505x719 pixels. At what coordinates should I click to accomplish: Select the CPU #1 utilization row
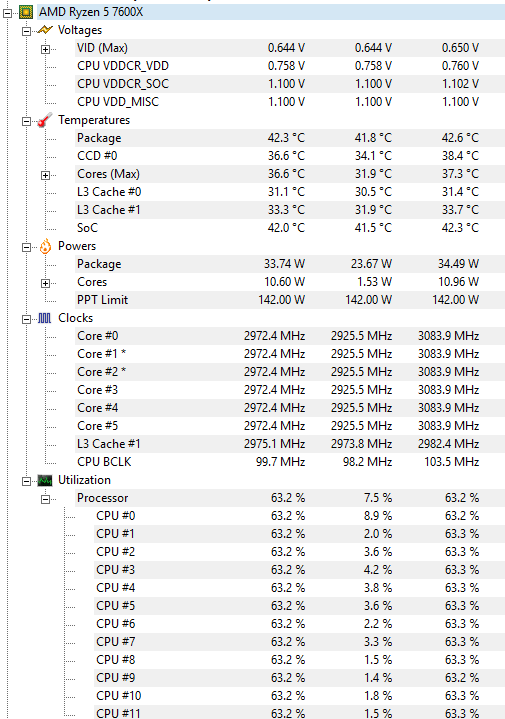300,534
